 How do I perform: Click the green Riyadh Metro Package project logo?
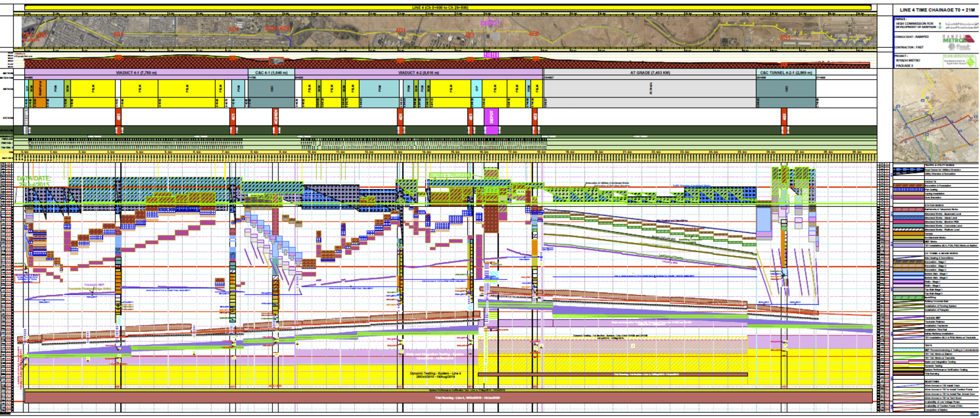pos(959,61)
